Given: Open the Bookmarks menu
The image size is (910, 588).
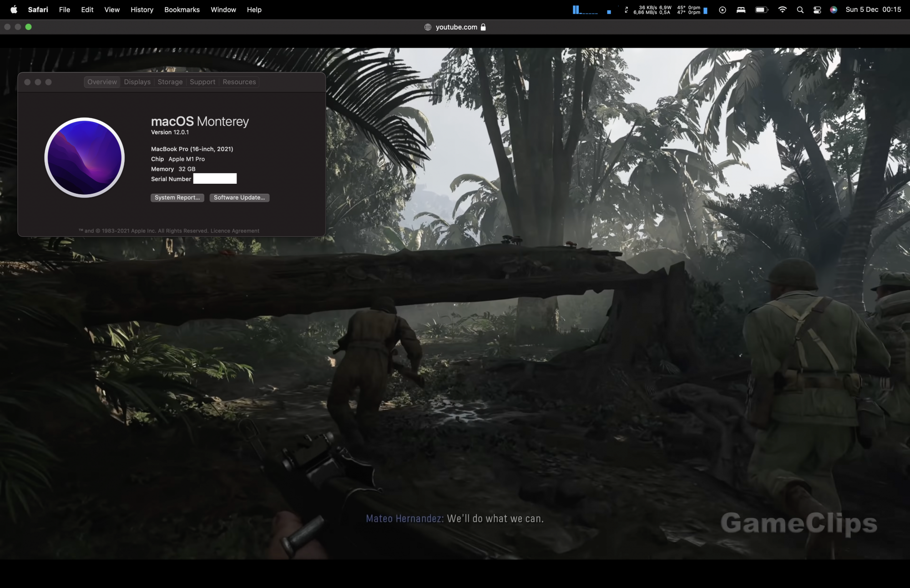Looking at the screenshot, I should click(182, 10).
